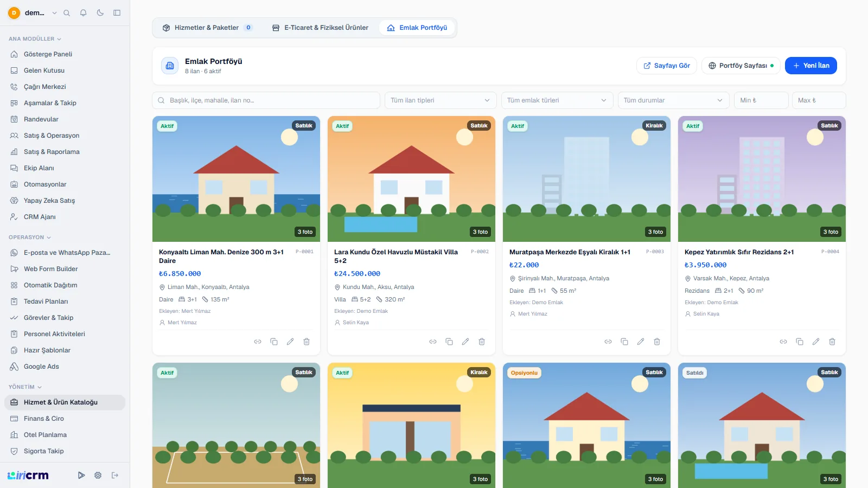Open Otomasyonlar in sidebar
This screenshot has width=868, height=488.
(x=65, y=184)
